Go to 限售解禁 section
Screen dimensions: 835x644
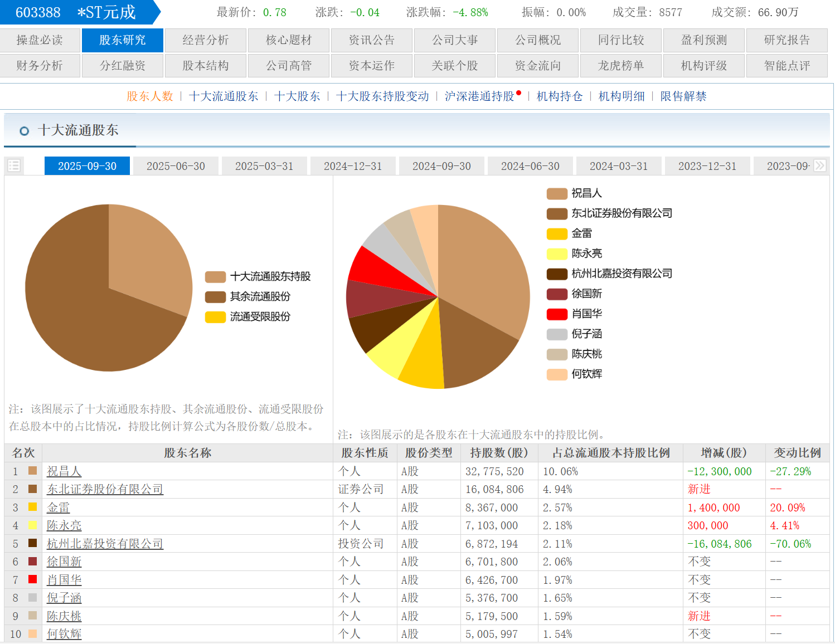(683, 96)
